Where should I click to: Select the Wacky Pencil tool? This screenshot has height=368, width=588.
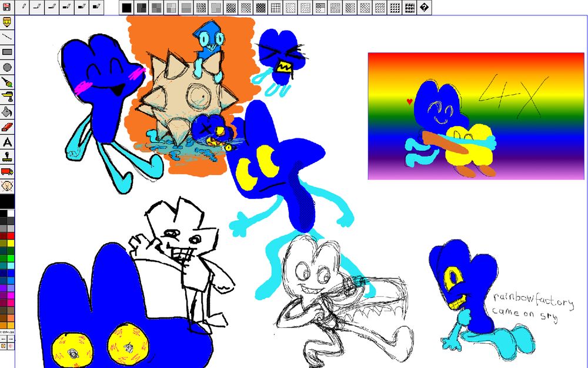point(7,22)
